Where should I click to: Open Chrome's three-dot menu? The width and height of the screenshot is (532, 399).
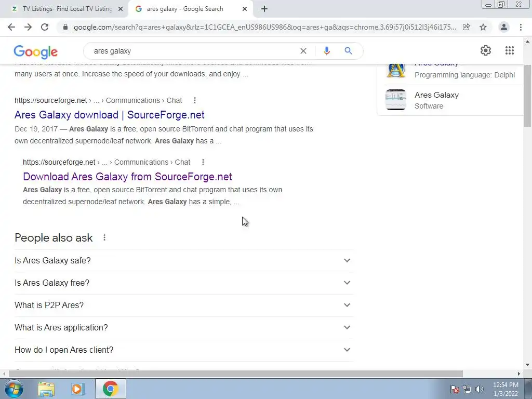(521, 27)
